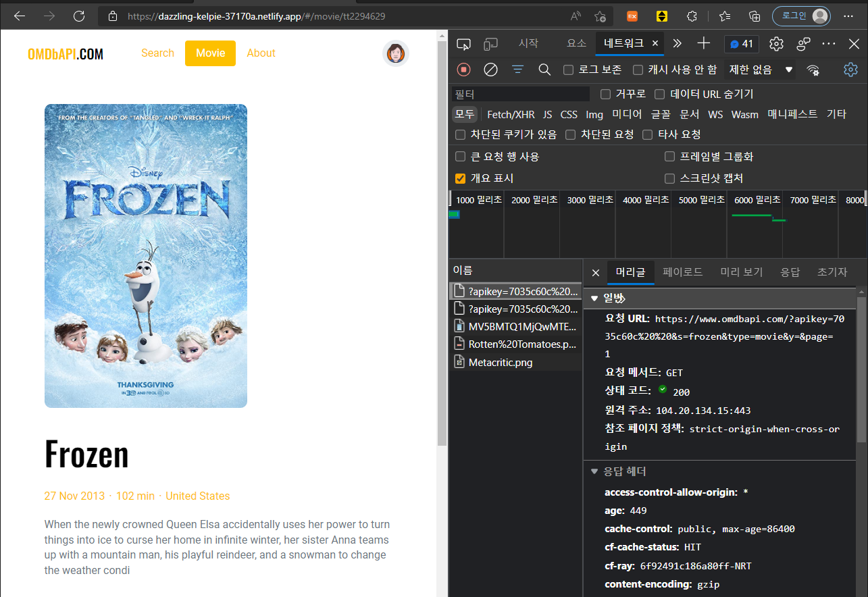This screenshot has height=597, width=868.
Task: Click the user avatar on OMDbAPI page
Action: (396, 53)
